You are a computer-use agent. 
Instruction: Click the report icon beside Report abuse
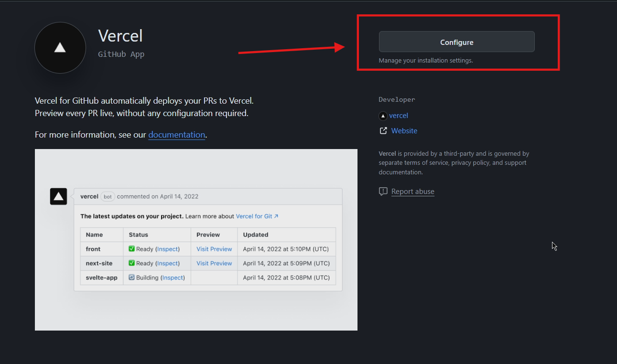click(383, 192)
